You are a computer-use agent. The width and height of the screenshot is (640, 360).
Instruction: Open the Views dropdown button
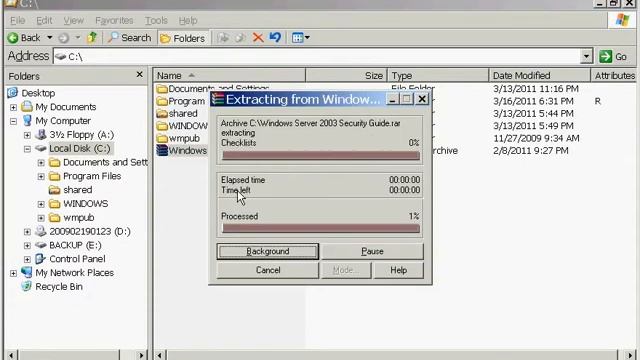[301, 38]
